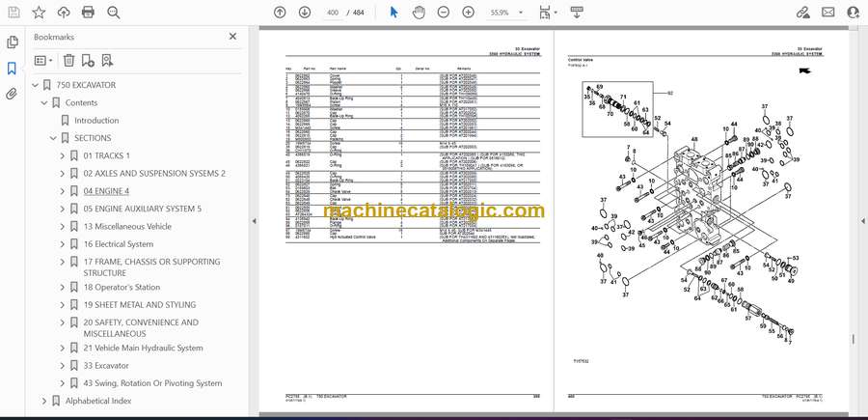Activate the hand pan tool
This screenshot has height=420, width=868.
420,13
